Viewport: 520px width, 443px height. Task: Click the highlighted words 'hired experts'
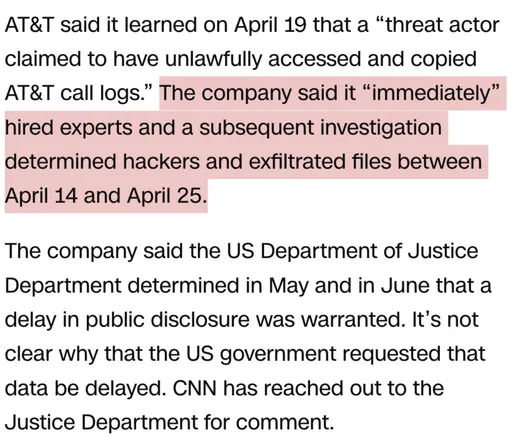click(x=68, y=128)
